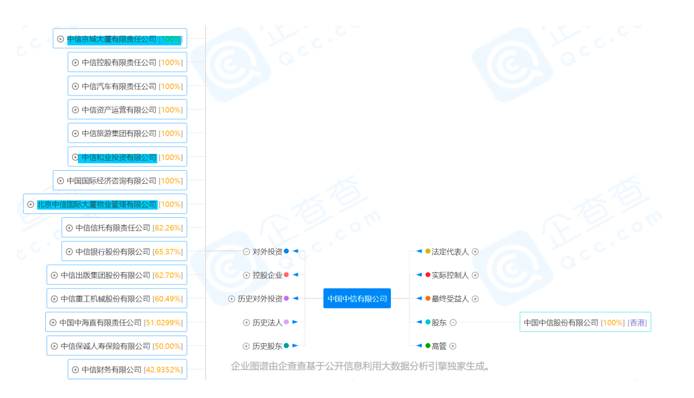The width and height of the screenshot is (694, 398).
Task: Expand plus icon beside 中信重工机械股份有限公司
Action: [54, 299]
